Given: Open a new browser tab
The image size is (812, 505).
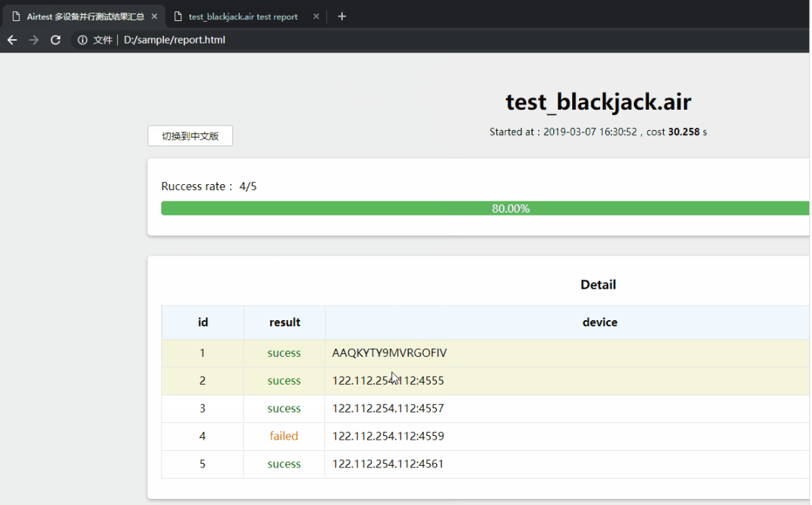Looking at the screenshot, I should coord(342,17).
